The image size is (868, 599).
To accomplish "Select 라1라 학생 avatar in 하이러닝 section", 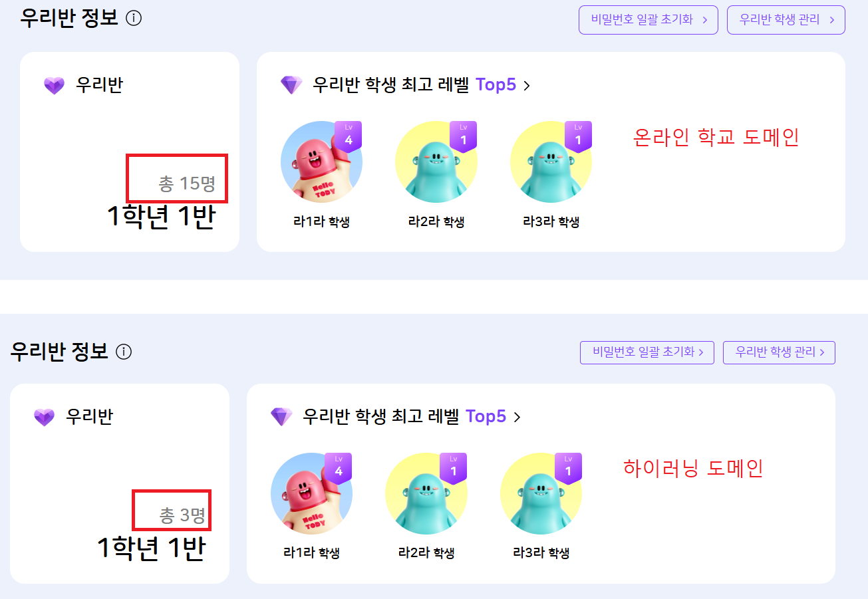I will tap(311, 494).
